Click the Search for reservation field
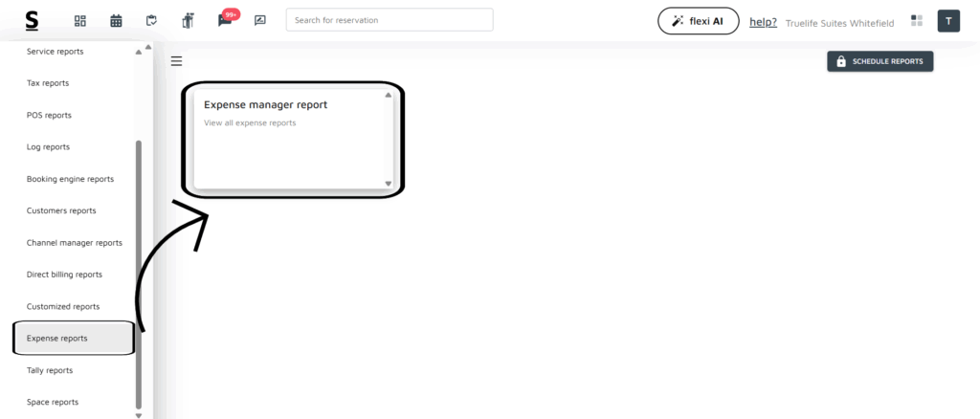 [390, 20]
